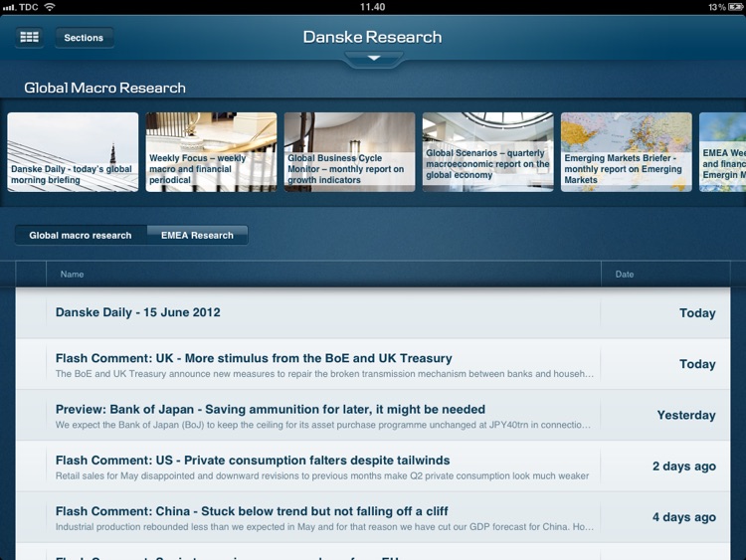746x560 pixels.
Task: Expand the pull-down arrow under Danske Research
Action: click(374, 58)
